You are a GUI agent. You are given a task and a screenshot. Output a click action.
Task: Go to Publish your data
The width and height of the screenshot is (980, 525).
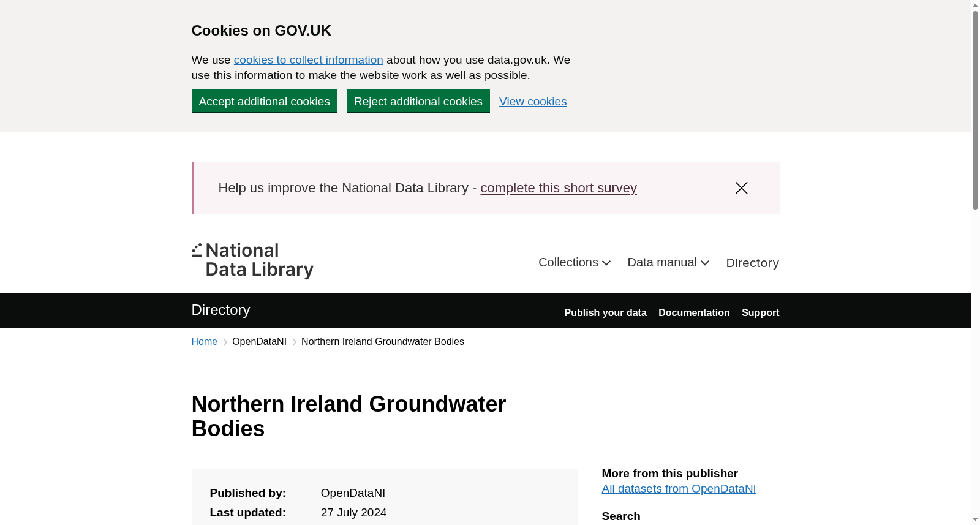[605, 312]
